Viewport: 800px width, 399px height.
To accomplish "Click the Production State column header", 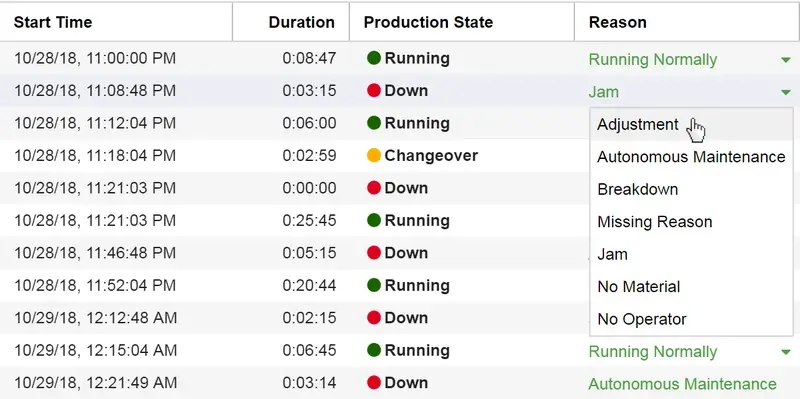I will 428,22.
